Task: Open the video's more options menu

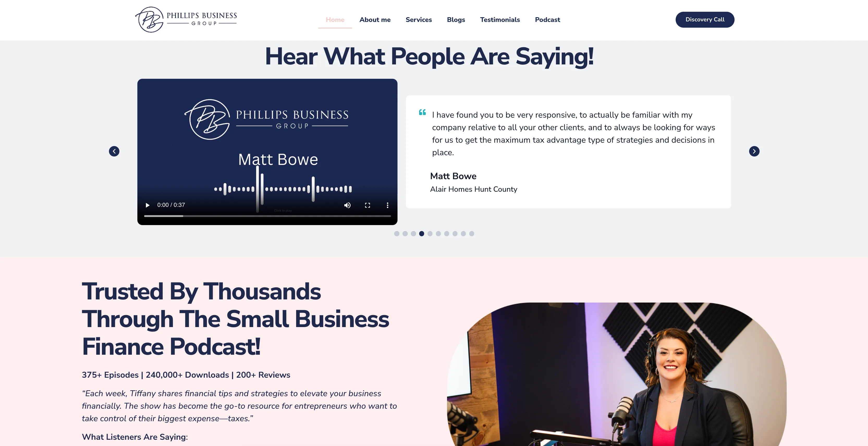Action: 388,205
